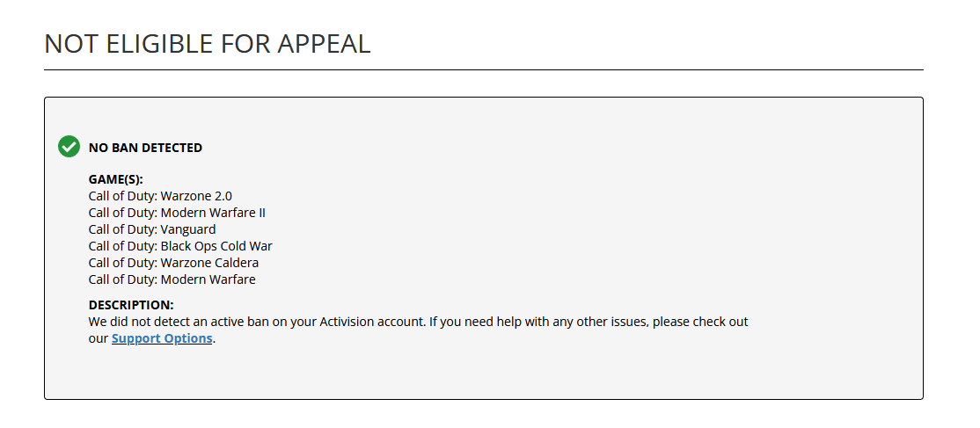Select the last listed Call of Duty: Modern Warfare entry
The height and width of the screenshot is (428, 980).
[x=172, y=280]
